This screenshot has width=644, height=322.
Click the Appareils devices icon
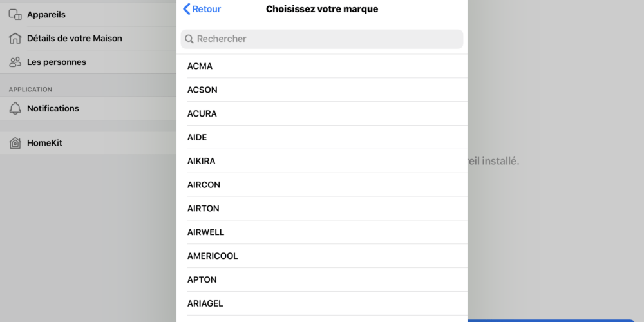pos(15,15)
